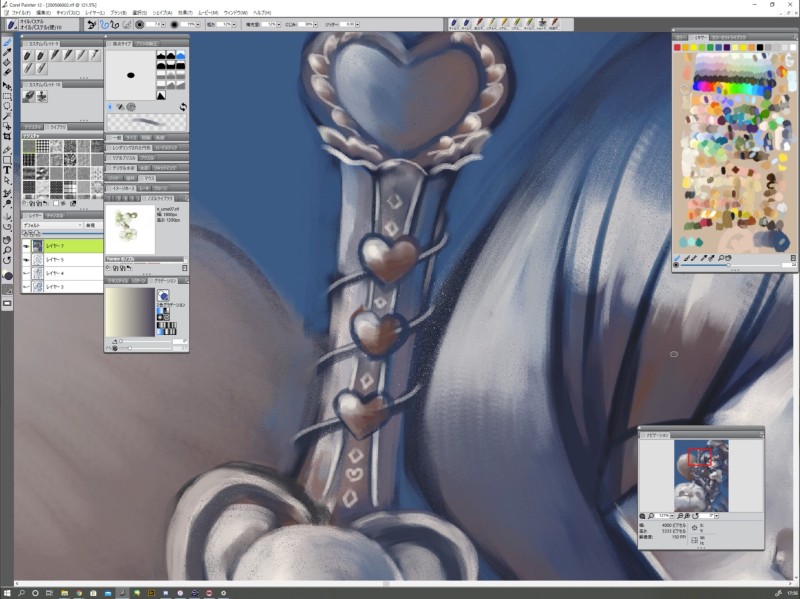
Task: Click the zoom in icon in the Navigator
Action: tap(687, 516)
